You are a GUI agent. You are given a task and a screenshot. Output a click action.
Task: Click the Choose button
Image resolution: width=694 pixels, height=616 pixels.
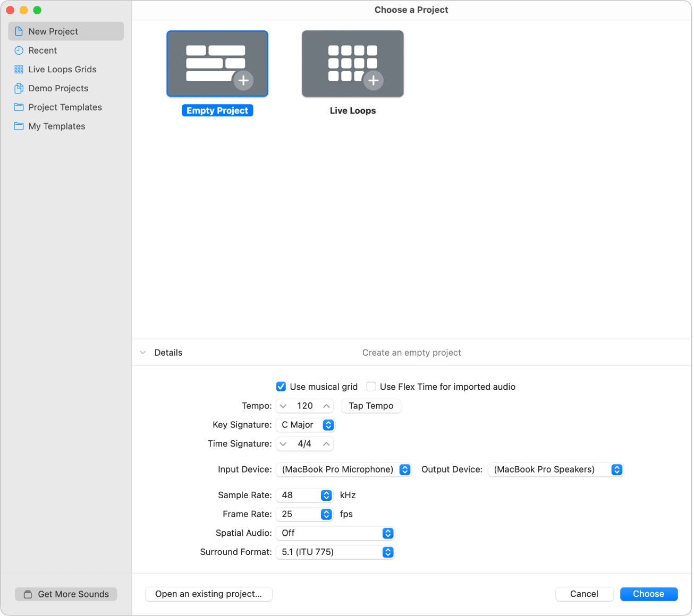648,594
